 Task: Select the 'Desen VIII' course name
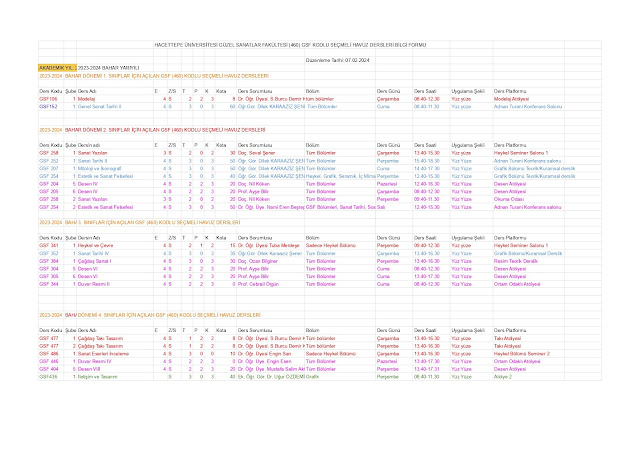point(89,369)
